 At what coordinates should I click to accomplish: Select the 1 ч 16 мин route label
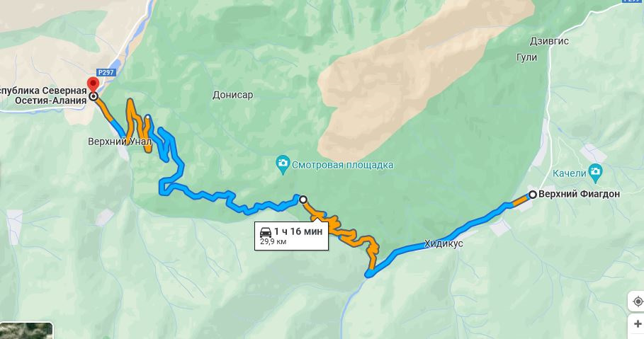coord(298,231)
